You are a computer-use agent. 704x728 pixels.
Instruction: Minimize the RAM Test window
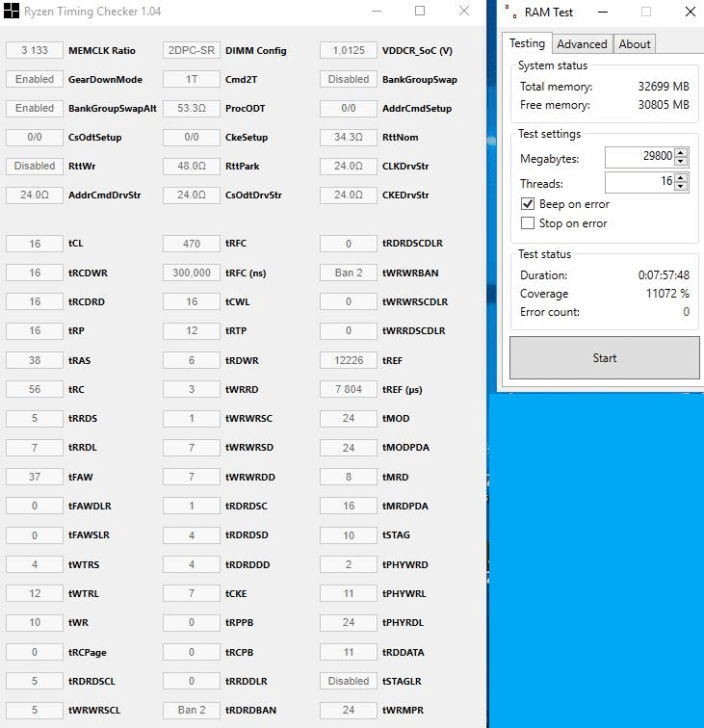coord(603,13)
